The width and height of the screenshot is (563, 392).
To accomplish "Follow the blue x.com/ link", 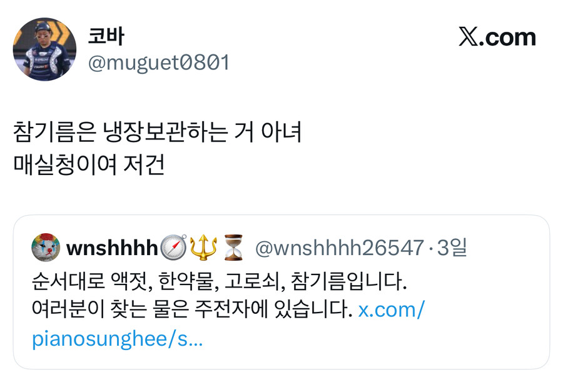I will coord(392,309).
